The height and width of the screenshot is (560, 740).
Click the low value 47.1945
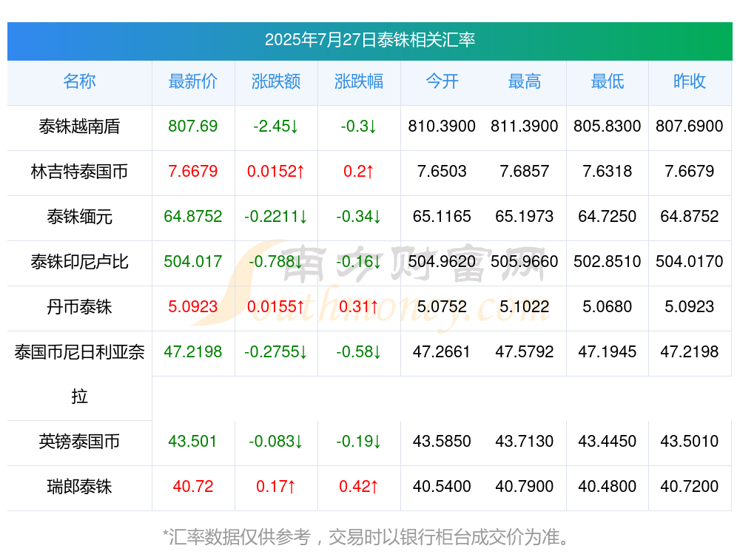[x=608, y=352]
